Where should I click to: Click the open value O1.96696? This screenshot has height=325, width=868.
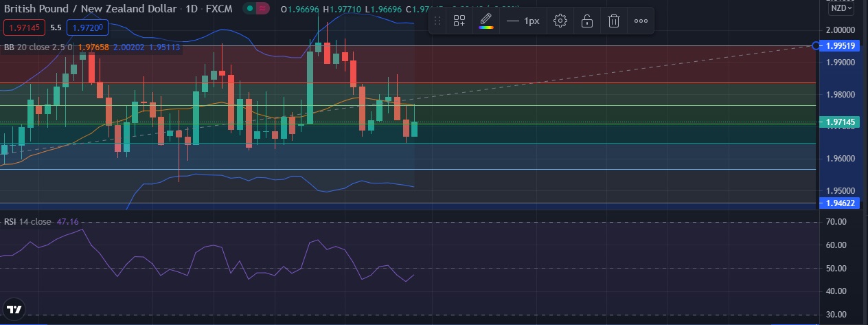tap(301, 9)
